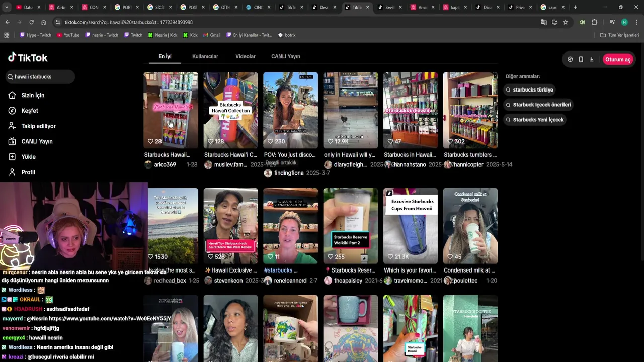Open browser extensions puzzle icon
644x362 pixels.
point(594,22)
